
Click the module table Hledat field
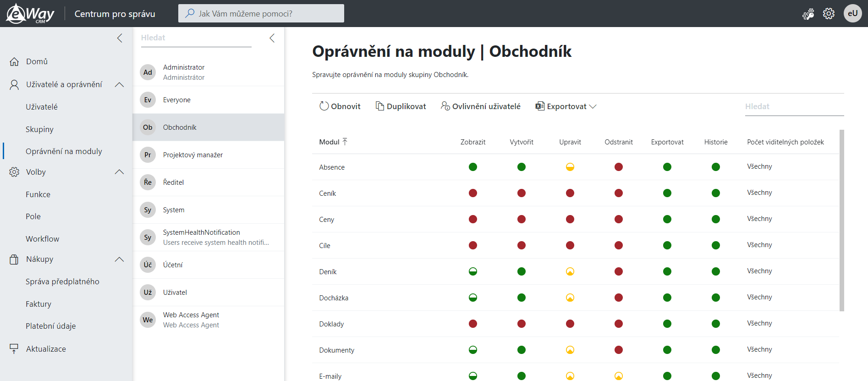[794, 106]
